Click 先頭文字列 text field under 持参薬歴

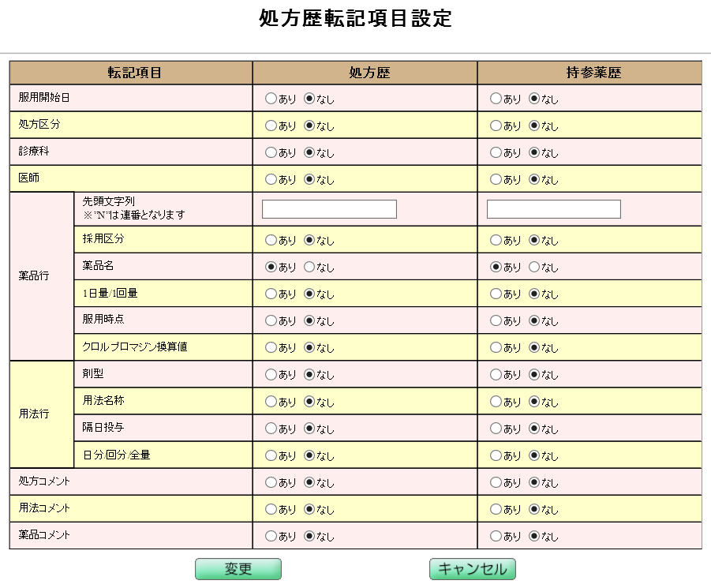click(x=554, y=209)
